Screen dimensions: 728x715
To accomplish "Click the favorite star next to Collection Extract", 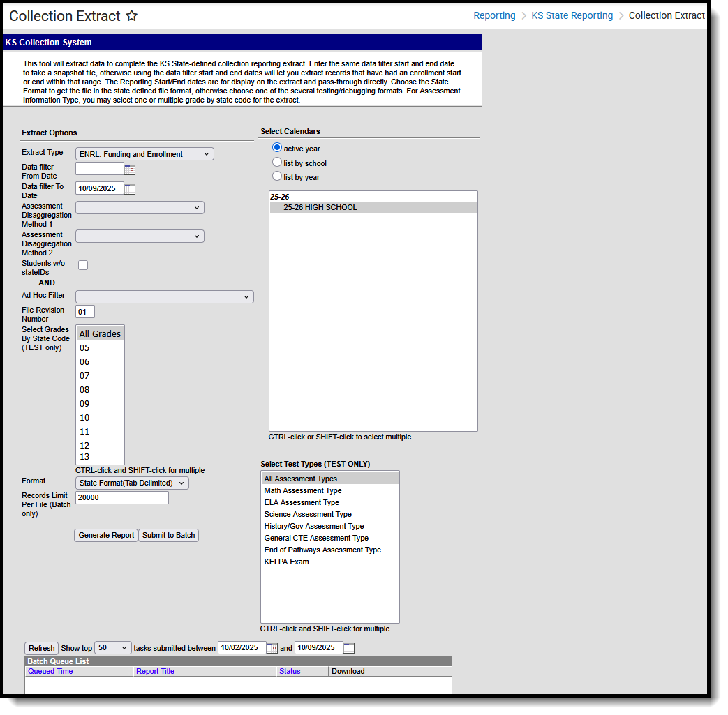I will pyautogui.click(x=131, y=15).
